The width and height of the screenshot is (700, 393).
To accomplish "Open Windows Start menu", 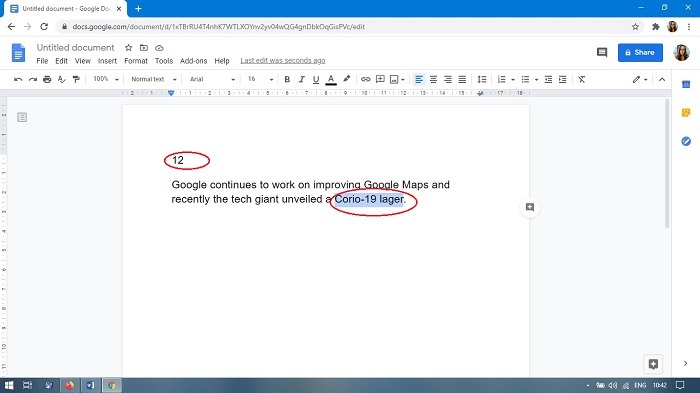I will click(9, 385).
